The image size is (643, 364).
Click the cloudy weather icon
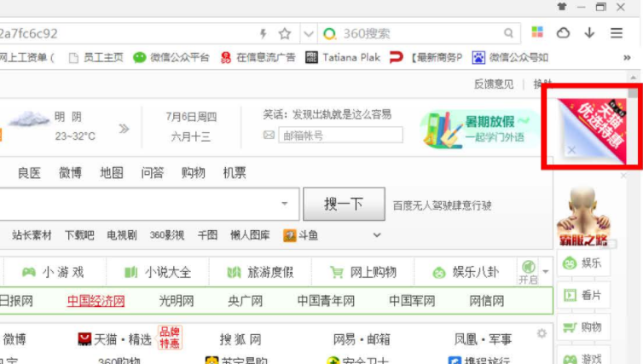click(28, 118)
